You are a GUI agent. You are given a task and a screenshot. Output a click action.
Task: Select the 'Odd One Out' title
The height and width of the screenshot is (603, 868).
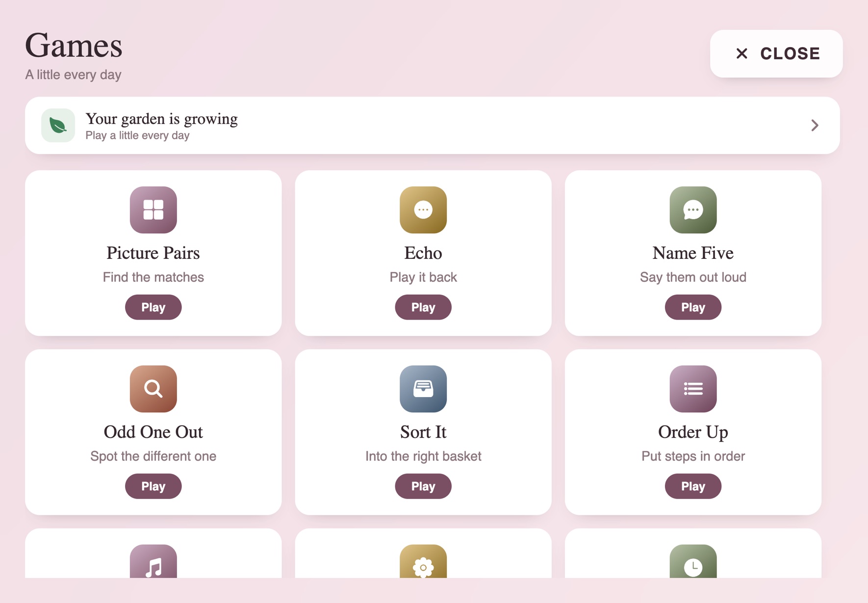[153, 432]
